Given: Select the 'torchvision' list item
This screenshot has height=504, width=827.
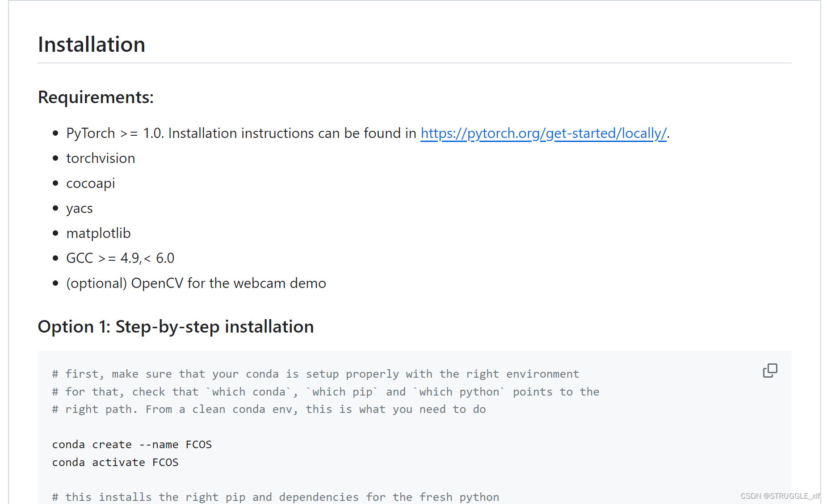Looking at the screenshot, I should (101, 158).
